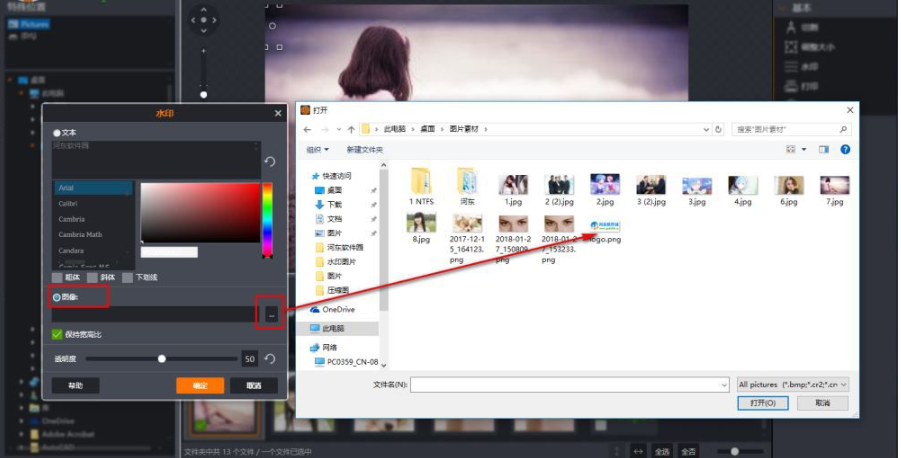Open the 1 NTFS folder
Screen dimensions: 901x458
point(421,186)
